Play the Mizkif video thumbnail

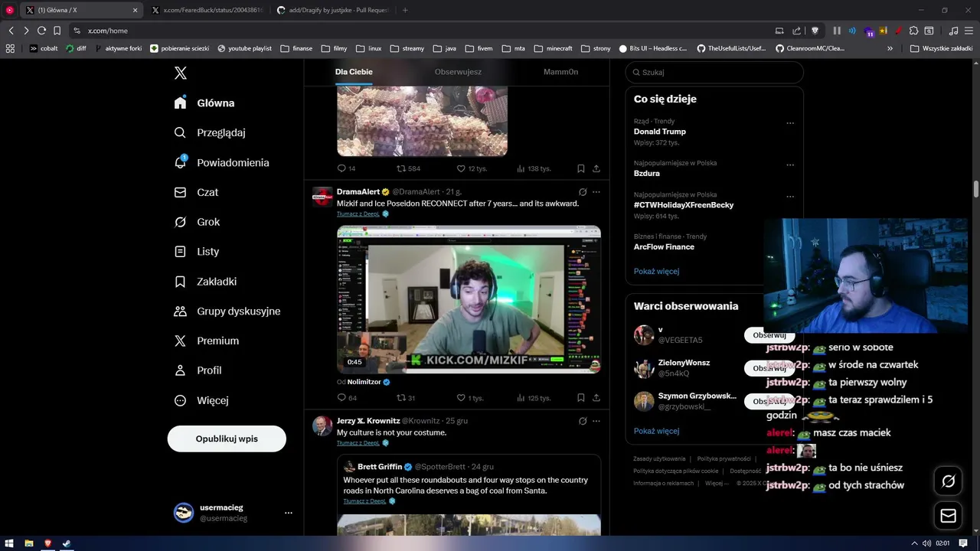(x=469, y=299)
